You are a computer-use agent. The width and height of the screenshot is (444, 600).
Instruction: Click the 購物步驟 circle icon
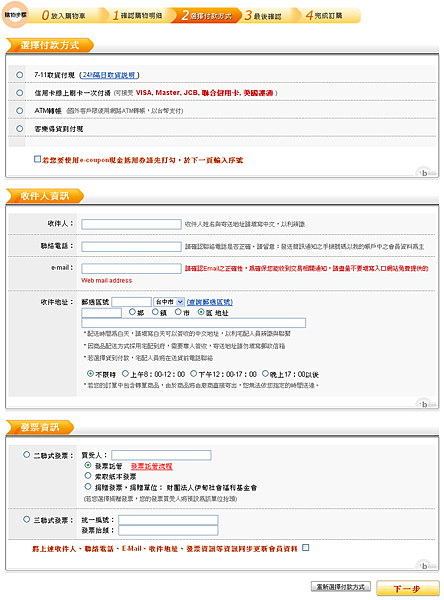(x=15, y=15)
